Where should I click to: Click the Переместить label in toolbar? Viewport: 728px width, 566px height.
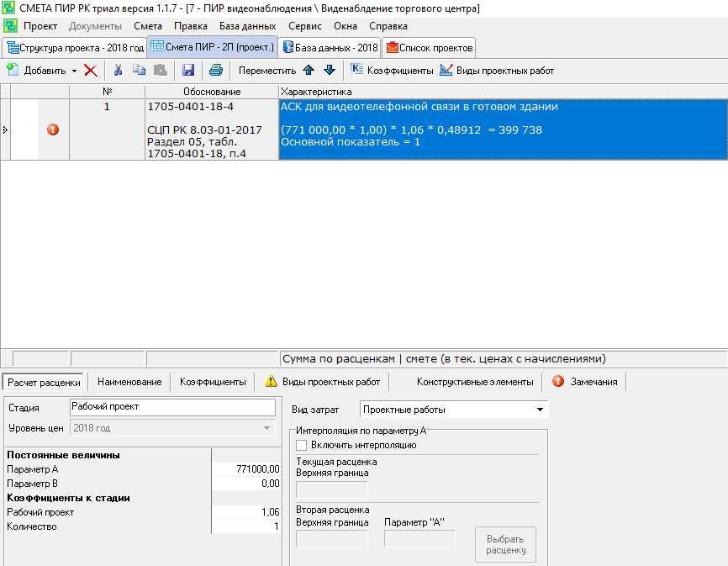pos(267,71)
